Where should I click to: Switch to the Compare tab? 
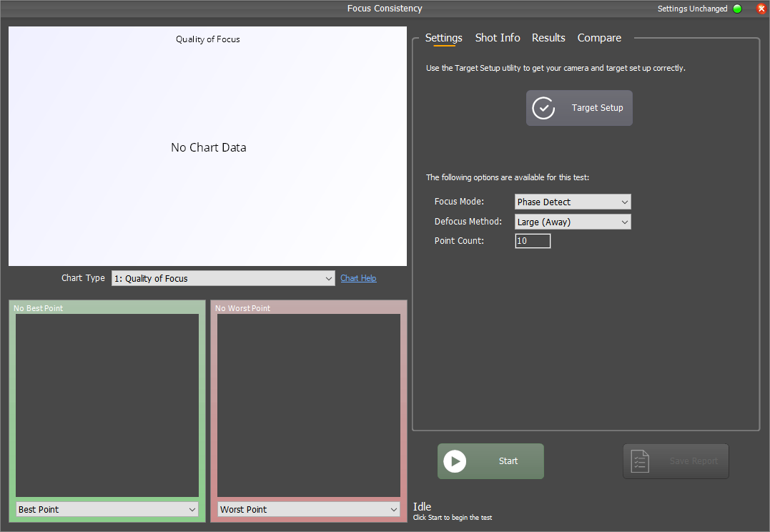point(599,38)
